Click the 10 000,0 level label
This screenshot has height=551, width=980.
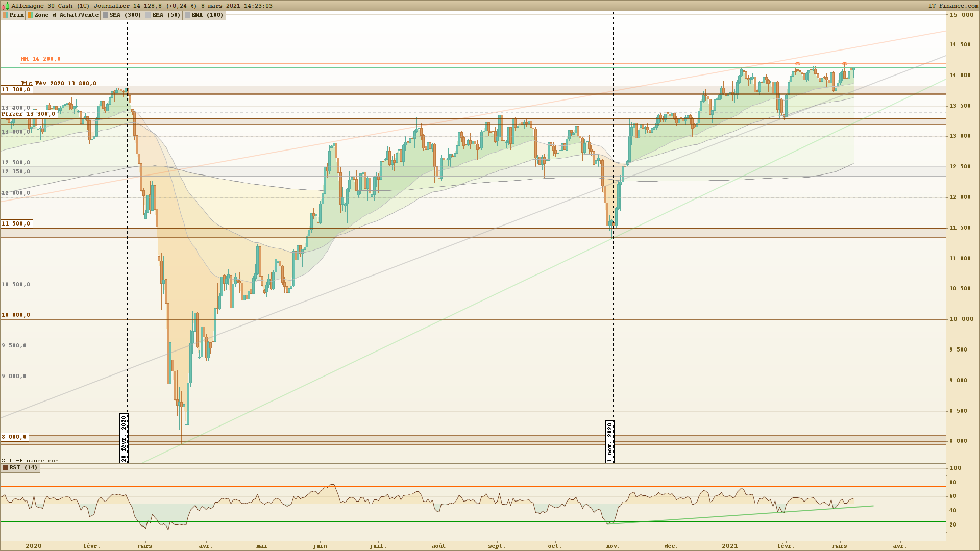point(16,315)
